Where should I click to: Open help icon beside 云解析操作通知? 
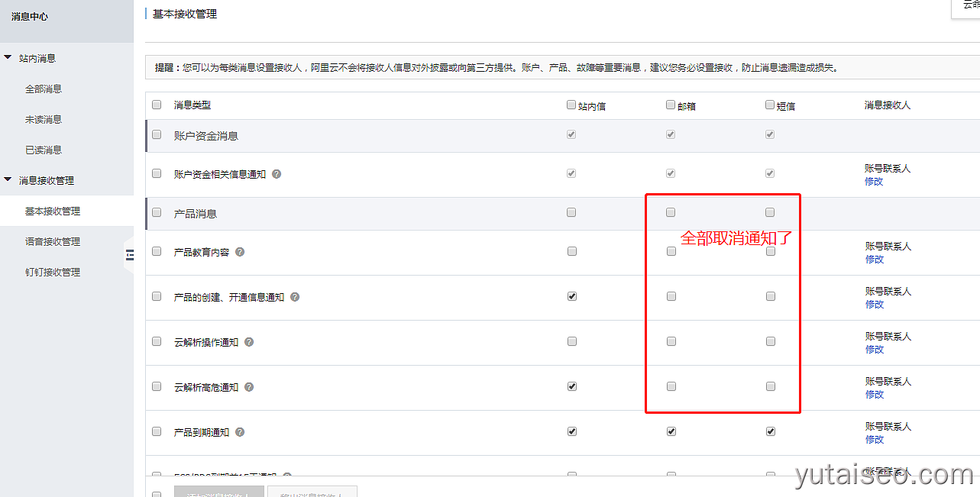[249, 342]
